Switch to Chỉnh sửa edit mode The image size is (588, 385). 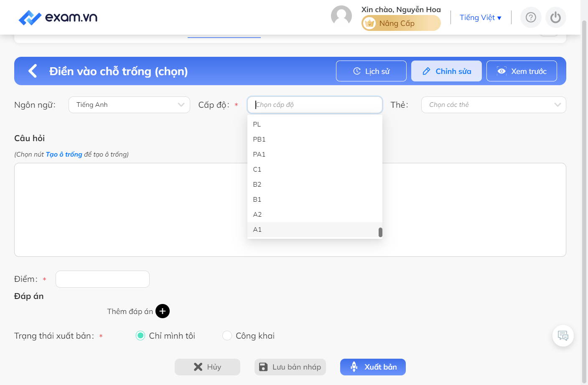(446, 71)
